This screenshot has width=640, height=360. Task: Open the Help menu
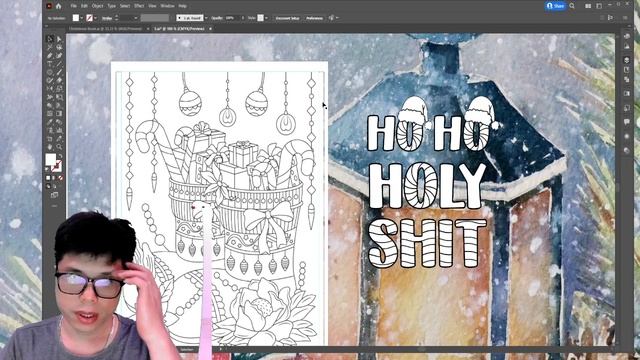click(183, 6)
